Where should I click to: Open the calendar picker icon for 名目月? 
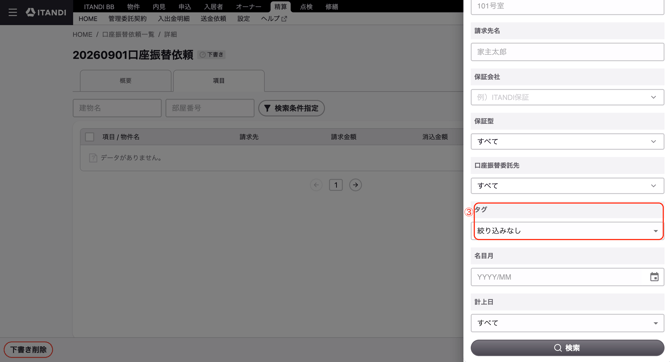pyautogui.click(x=654, y=277)
